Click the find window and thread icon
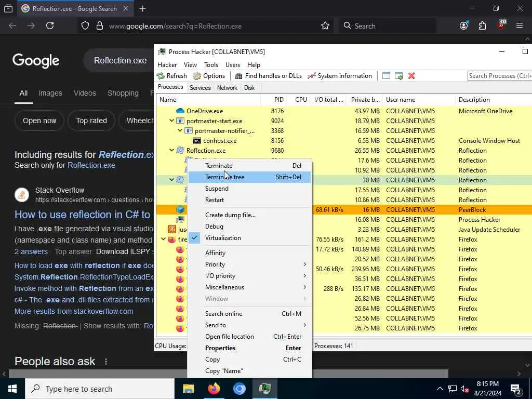This screenshot has width=532, height=399. [398, 76]
